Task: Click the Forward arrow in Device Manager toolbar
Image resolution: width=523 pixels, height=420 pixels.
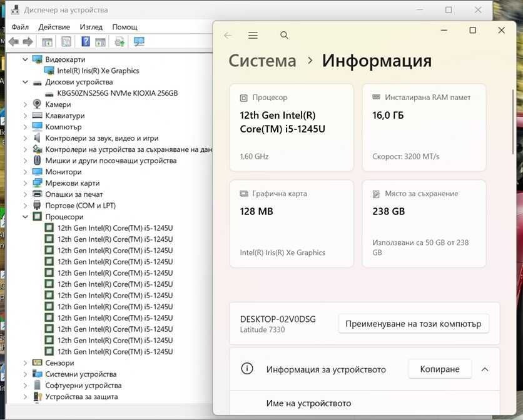Action: (x=28, y=42)
